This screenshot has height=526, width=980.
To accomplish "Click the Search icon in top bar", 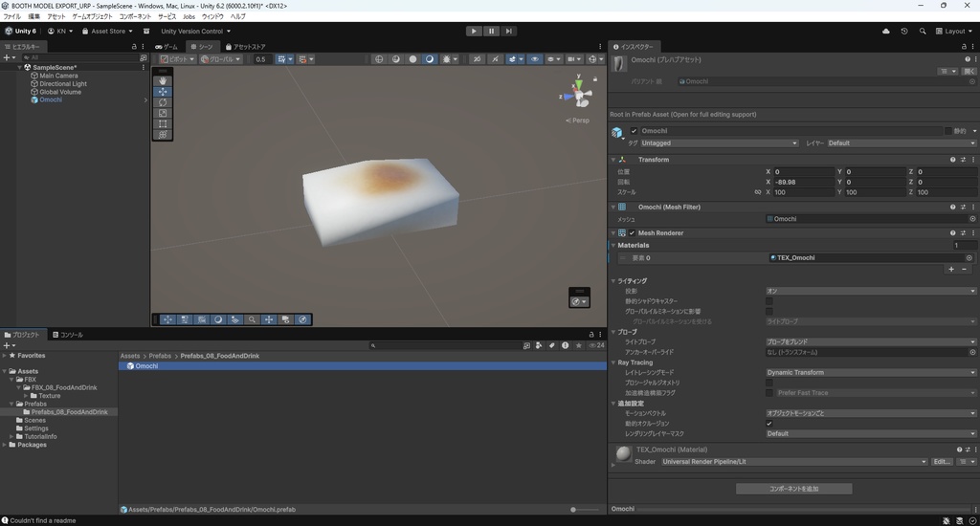I will 923,31.
